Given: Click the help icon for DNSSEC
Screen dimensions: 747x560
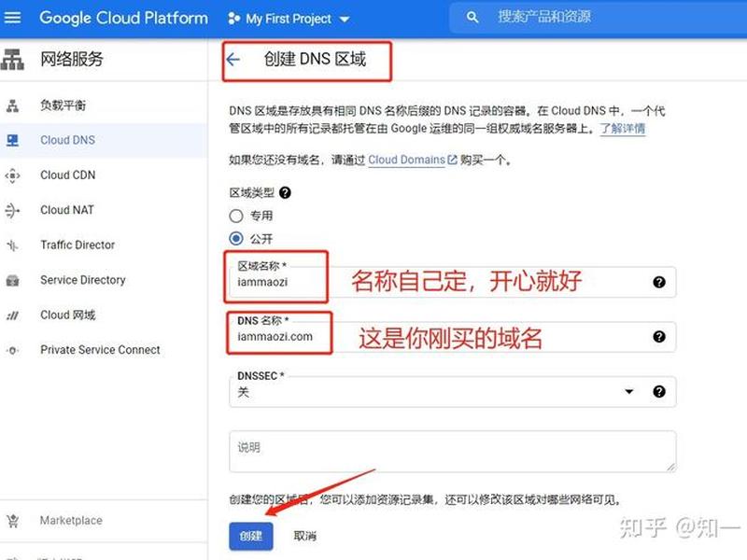Looking at the screenshot, I should click(659, 391).
